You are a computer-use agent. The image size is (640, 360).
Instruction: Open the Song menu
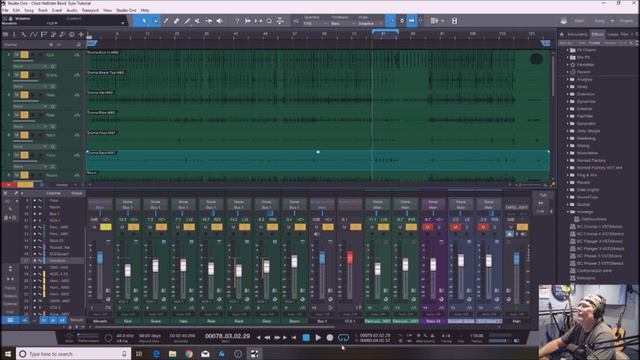29,10
